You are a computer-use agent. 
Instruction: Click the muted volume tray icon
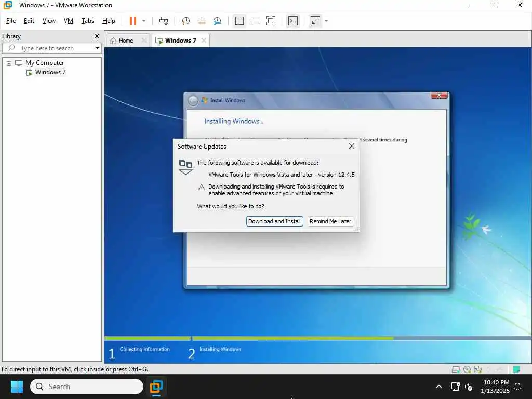pos(469,387)
